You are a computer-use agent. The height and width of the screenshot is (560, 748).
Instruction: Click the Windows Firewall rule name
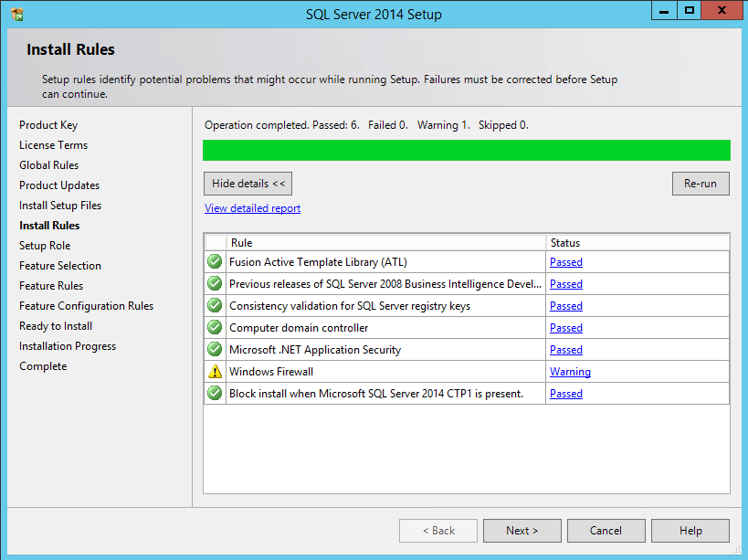pos(271,372)
